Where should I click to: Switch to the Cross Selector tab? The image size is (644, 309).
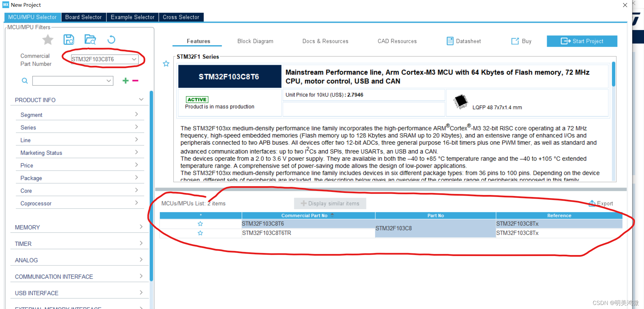tap(181, 17)
